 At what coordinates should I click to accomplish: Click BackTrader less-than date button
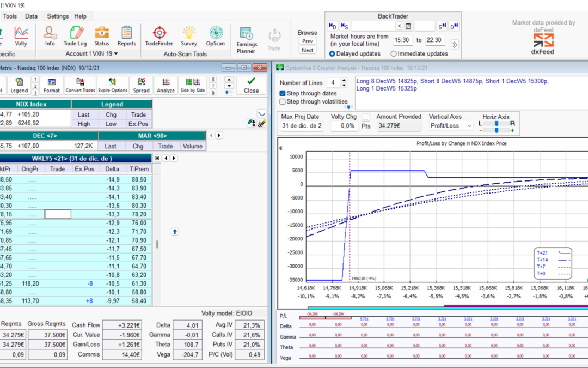coord(400,26)
